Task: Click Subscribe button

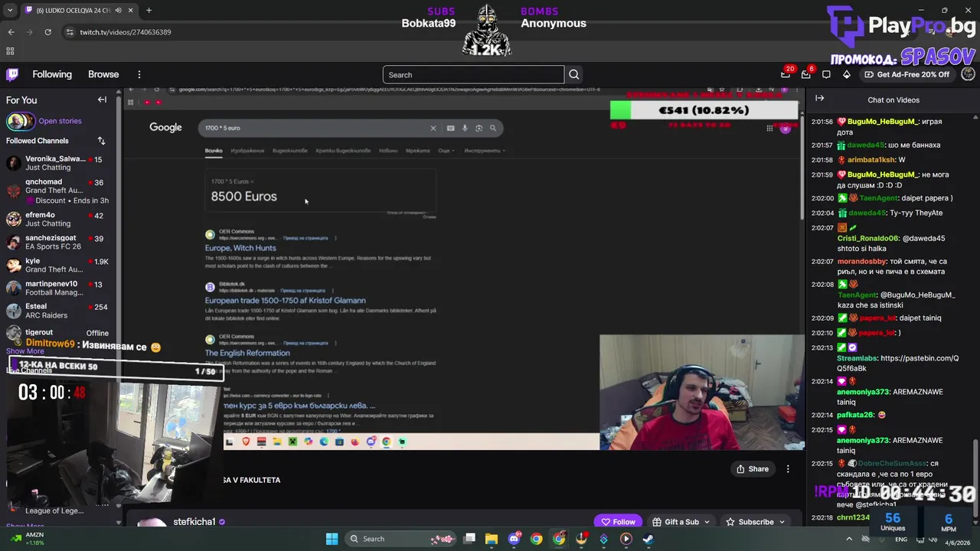Action: click(750, 522)
